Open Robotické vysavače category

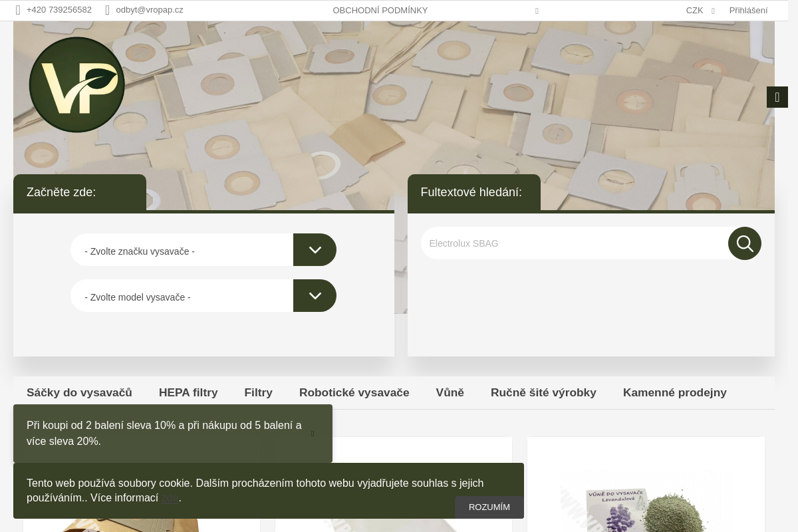click(x=354, y=392)
